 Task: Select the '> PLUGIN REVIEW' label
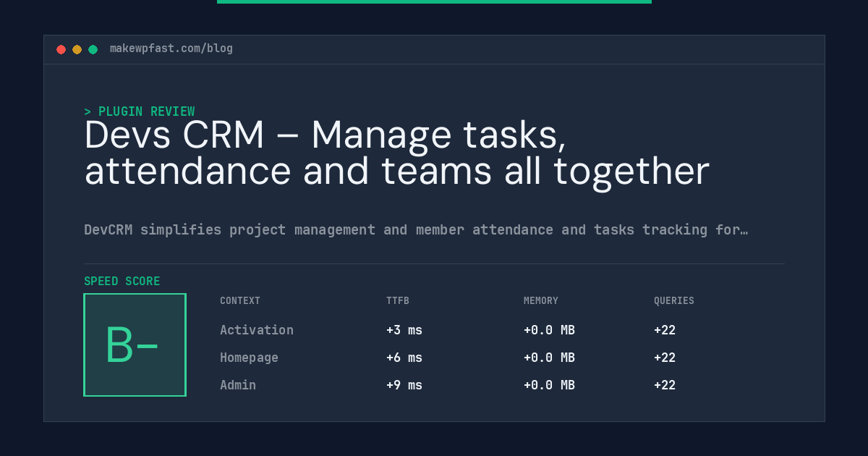pyautogui.click(x=140, y=111)
